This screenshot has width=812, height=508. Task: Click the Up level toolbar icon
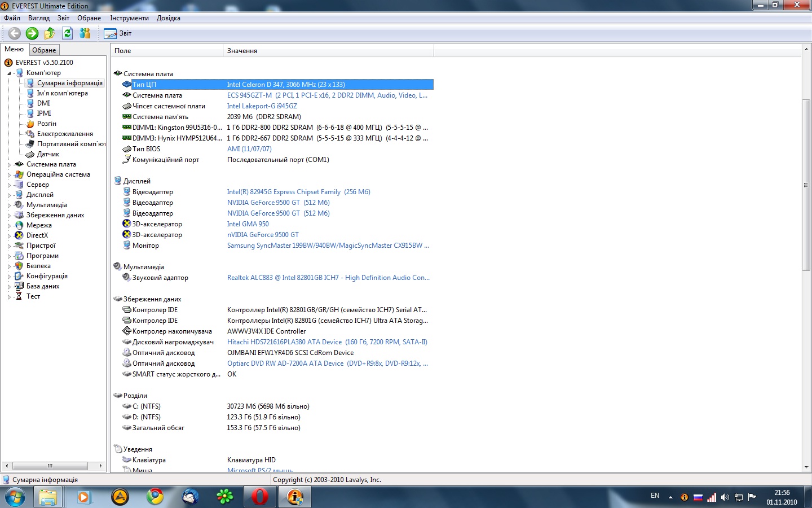point(50,33)
